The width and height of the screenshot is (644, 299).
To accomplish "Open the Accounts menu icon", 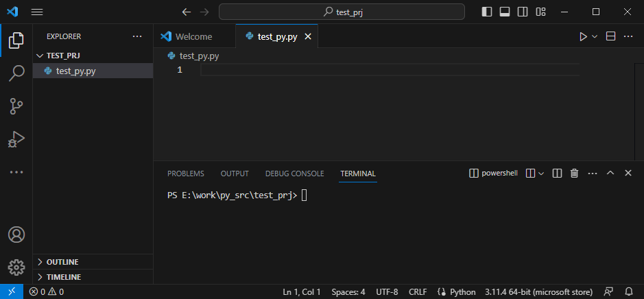I will click(x=16, y=235).
